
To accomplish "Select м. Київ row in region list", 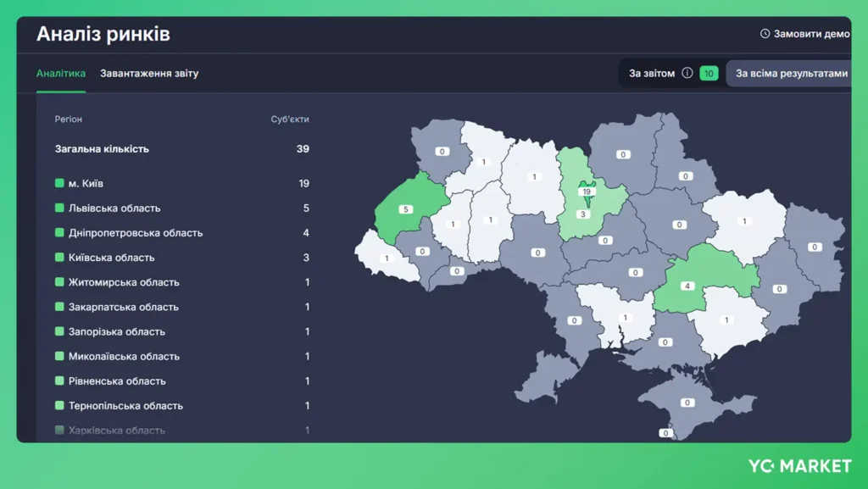I will coord(182,183).
